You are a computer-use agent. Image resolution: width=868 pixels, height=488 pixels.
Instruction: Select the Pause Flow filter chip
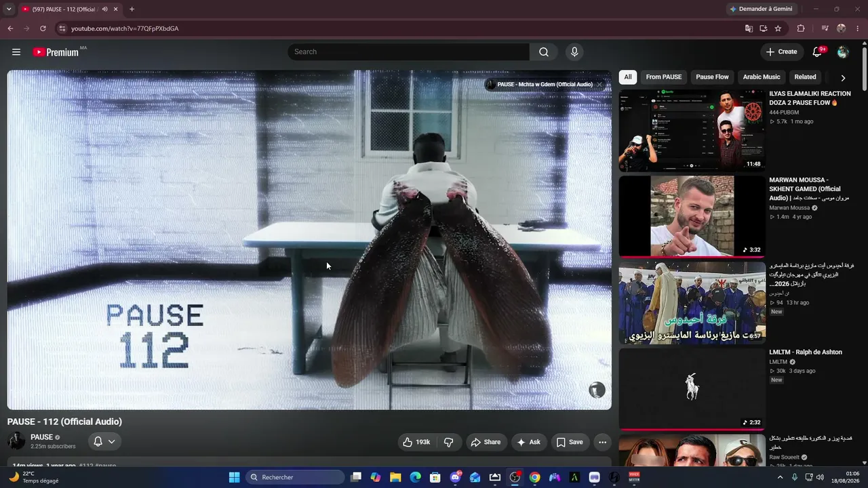712,77
